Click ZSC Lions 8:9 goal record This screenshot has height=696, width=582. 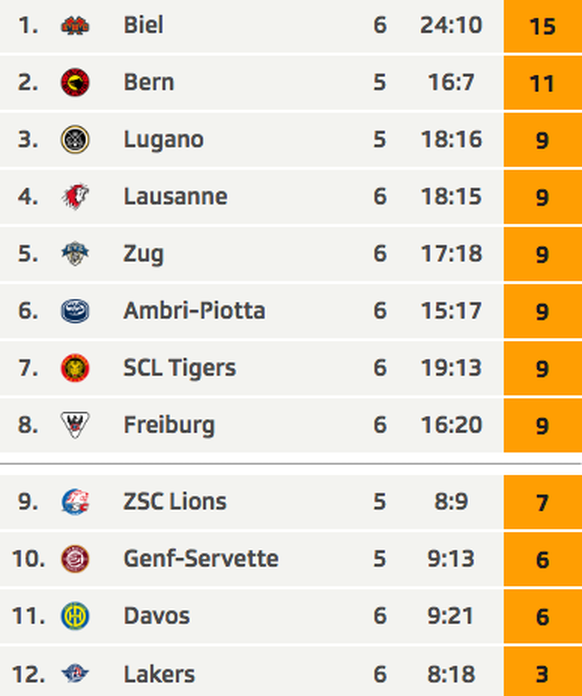click(x=451, y=502)
